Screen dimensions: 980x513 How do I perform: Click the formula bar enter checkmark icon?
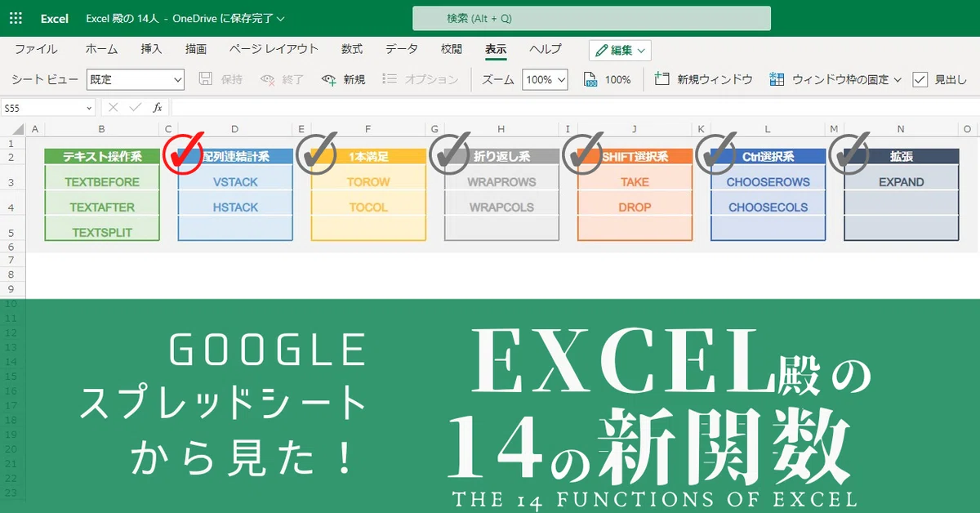(x=136, y=107)
